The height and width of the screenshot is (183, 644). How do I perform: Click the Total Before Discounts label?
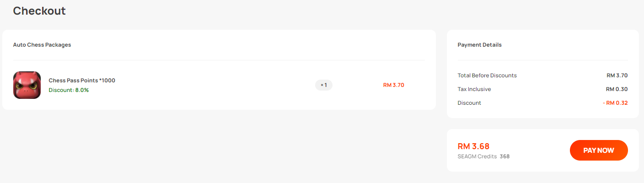pos(487,75)
